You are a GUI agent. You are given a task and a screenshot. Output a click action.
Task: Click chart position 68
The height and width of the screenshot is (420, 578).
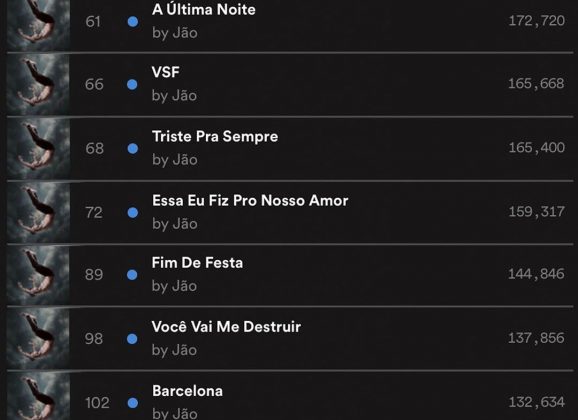click(94, 149)
